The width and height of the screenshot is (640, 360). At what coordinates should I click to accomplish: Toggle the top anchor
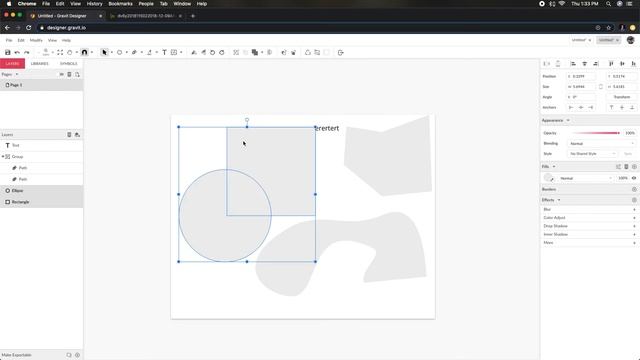coord(611,107)
